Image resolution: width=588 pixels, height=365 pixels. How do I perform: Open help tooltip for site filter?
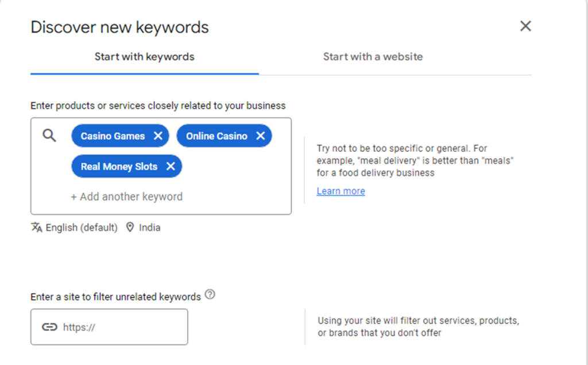[210, 294]
